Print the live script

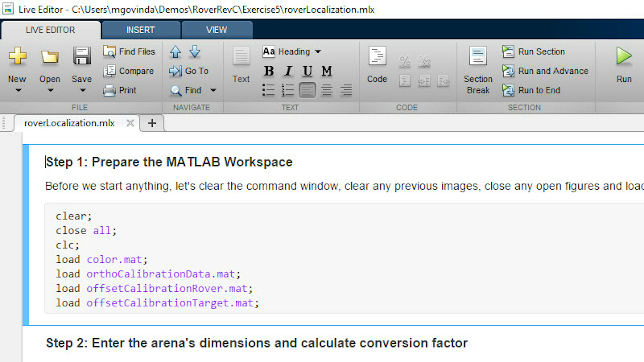point(120,90)
